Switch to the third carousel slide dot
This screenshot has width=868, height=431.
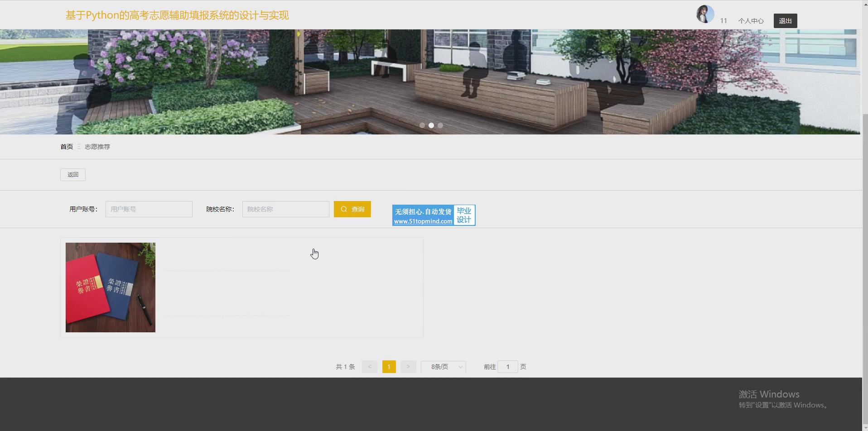440,125
